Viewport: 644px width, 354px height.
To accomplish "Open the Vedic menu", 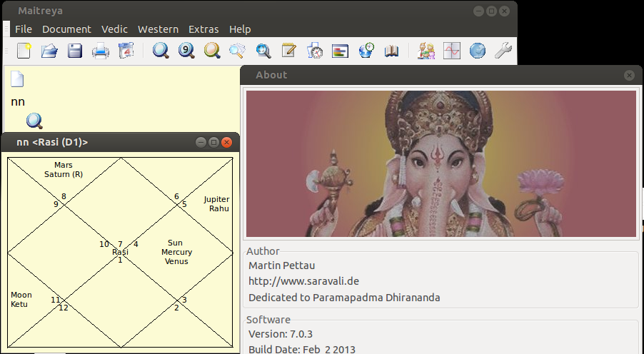I will [x=114, y=29].
